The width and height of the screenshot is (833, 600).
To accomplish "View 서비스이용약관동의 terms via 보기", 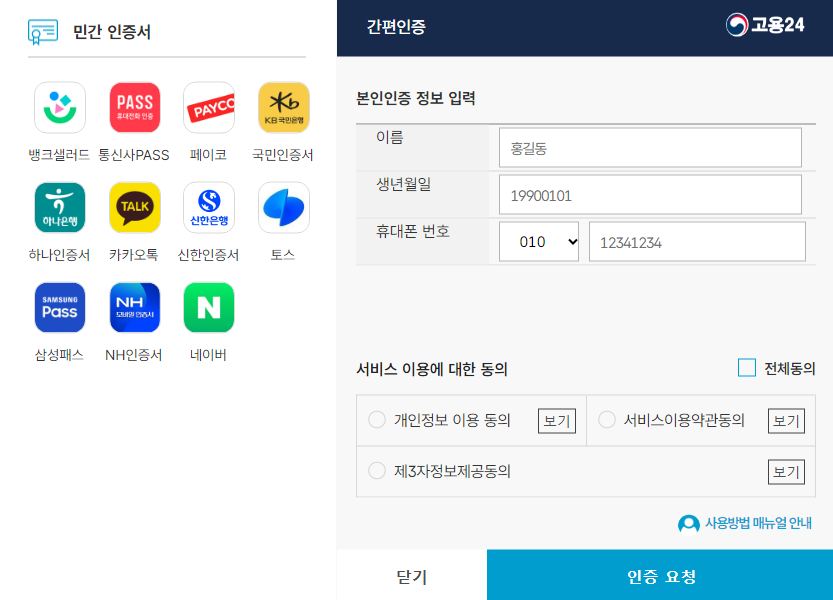I will 786,421.
